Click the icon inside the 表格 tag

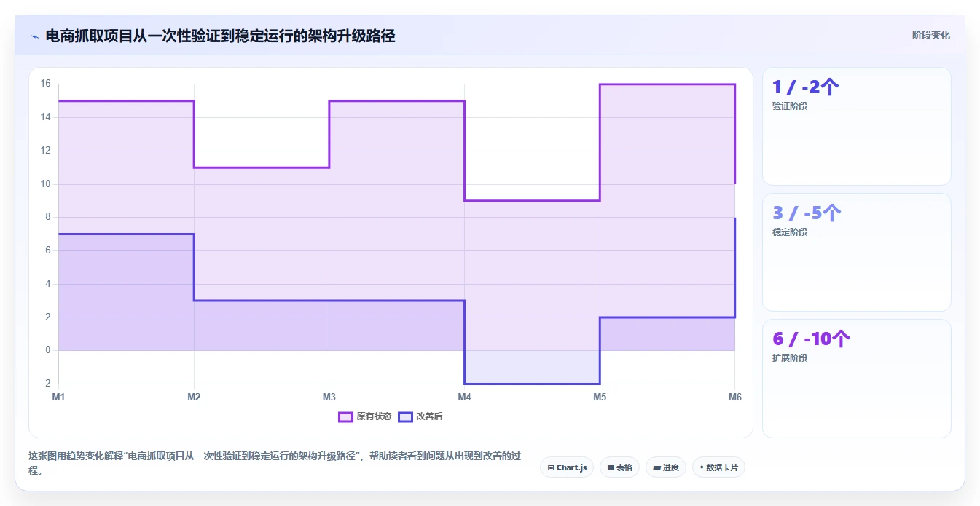pyautogui.click(x=611, y=467)
